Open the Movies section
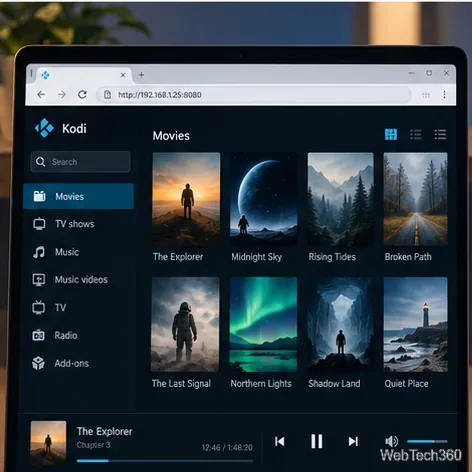 pos(79,196)
